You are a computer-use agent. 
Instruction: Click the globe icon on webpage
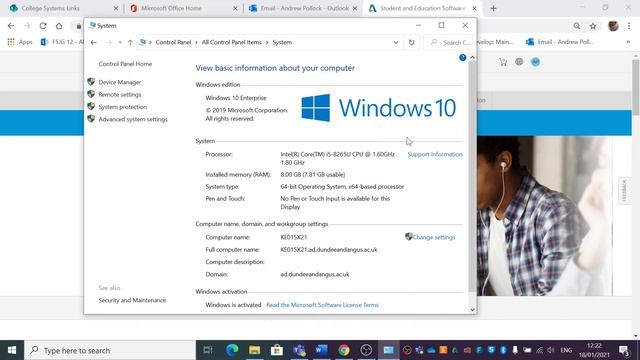click(x=519, y=62)
